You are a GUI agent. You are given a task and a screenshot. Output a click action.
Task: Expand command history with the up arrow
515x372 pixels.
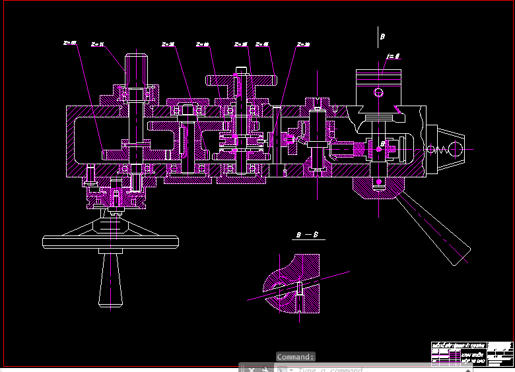[x=467, y=370]
